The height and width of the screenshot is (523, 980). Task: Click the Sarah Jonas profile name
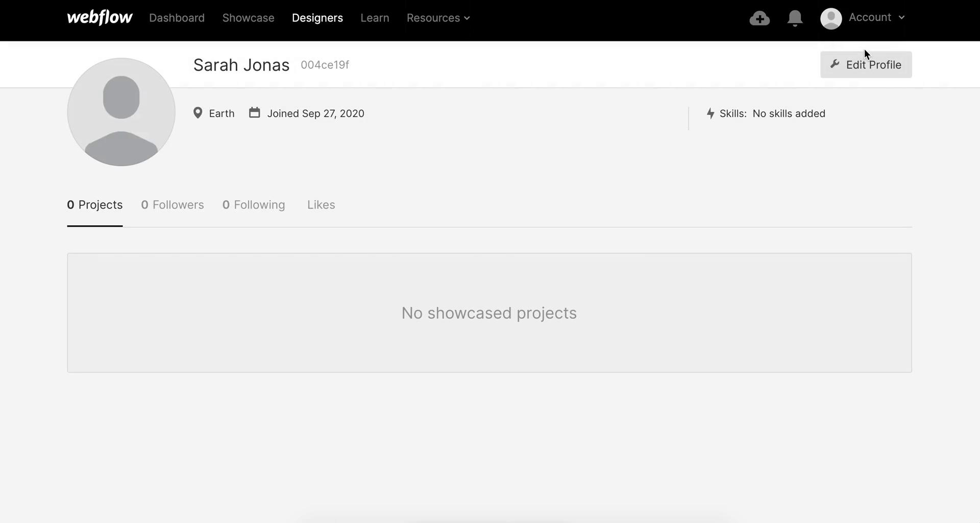click(241, 65)
